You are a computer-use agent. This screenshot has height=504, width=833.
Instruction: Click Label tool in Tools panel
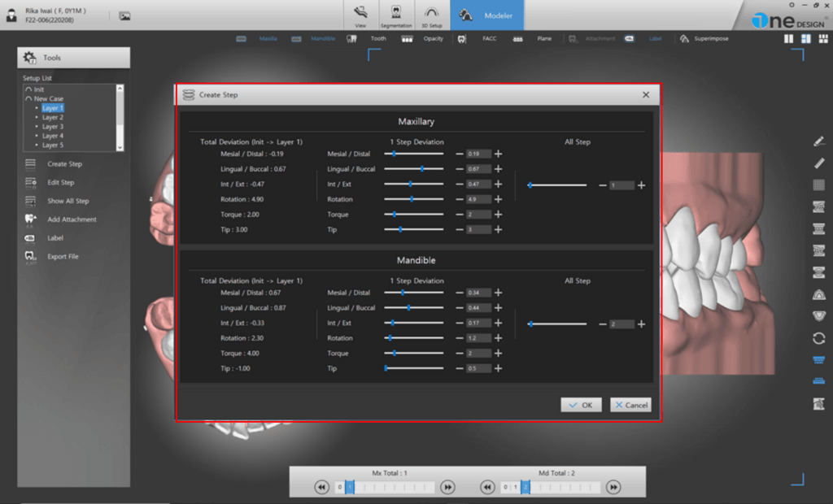(x=55, y=238)
